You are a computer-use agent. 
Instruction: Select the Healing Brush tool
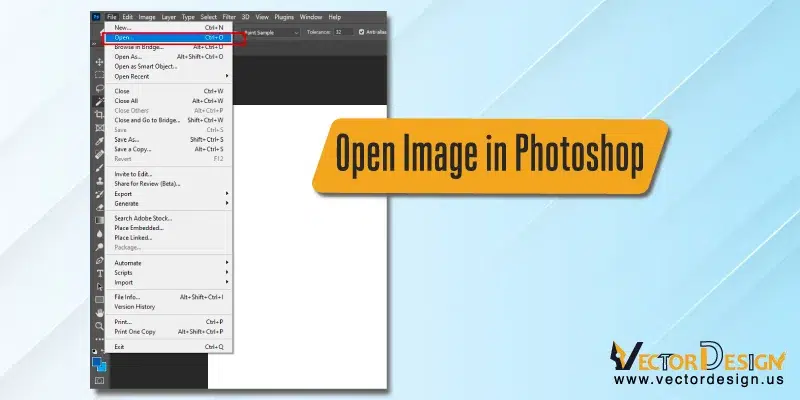pos(99,155)
